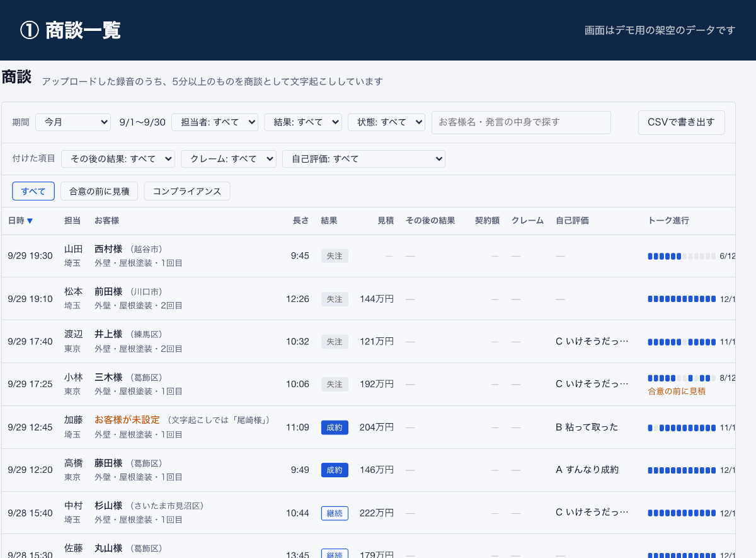Click the トーク進行 column header

668,221
